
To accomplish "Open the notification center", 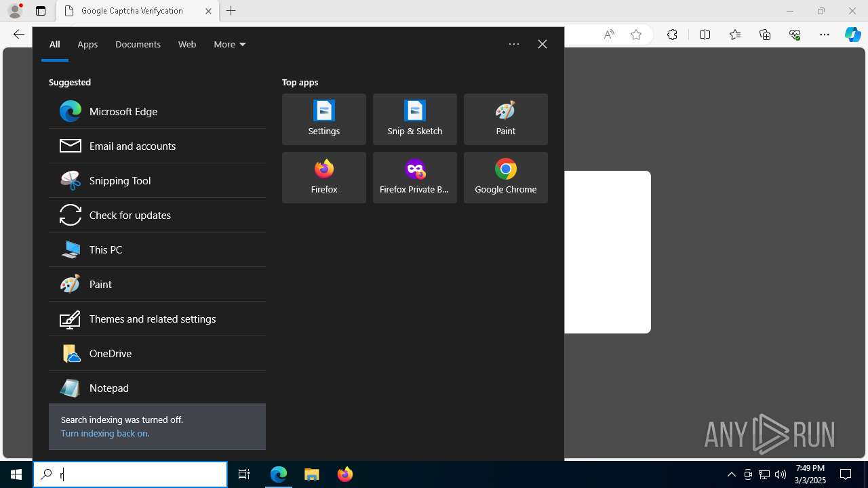I will pos(846,474).
